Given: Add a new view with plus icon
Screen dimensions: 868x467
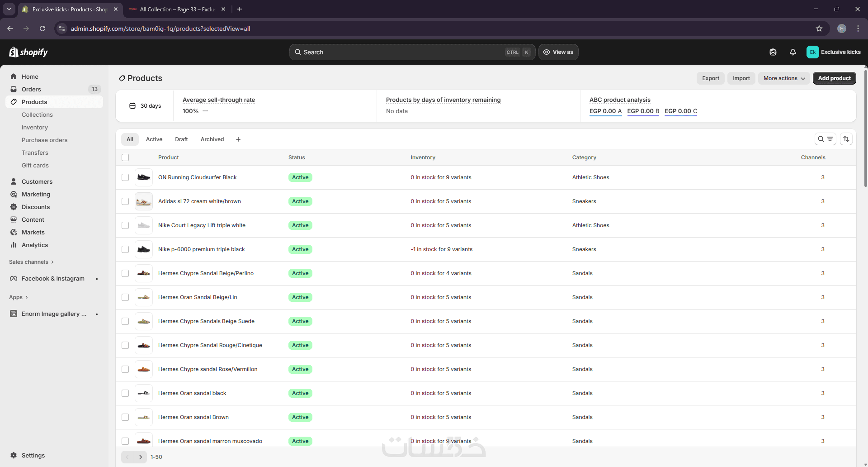Looking at the screenshot, I should pyautogui.click(x=238, y=139).
